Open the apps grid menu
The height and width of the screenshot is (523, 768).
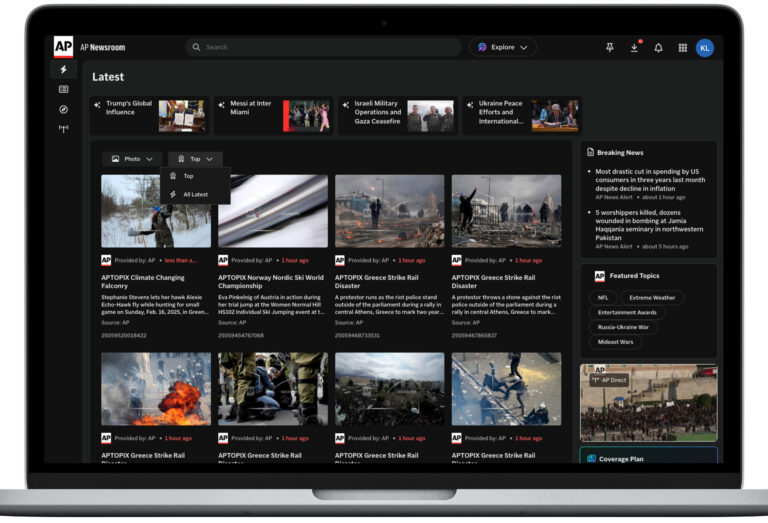pos(682,47)
